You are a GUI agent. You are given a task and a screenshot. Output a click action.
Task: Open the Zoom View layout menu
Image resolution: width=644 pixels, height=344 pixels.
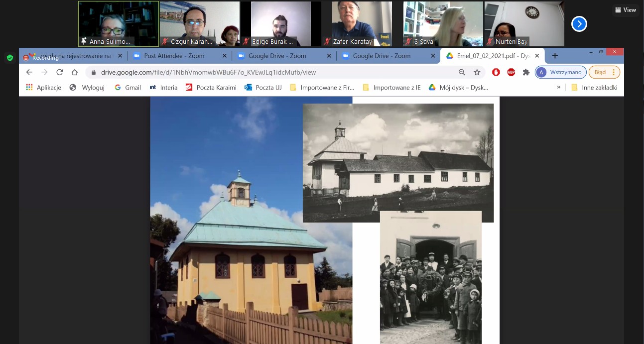coord(625,10)
